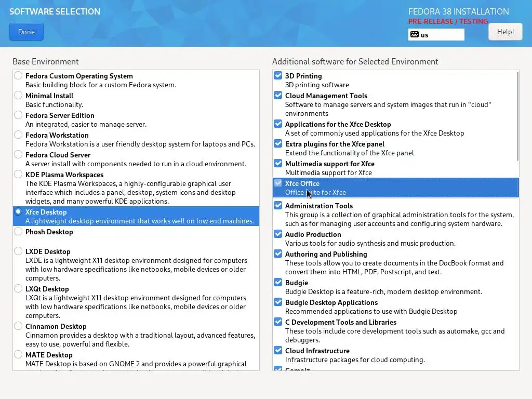Image resolution: width=532 pixels, height=399 pixels.
Task: Click 'Cloud Infrastructure' group title
Action: pos(317,351)
